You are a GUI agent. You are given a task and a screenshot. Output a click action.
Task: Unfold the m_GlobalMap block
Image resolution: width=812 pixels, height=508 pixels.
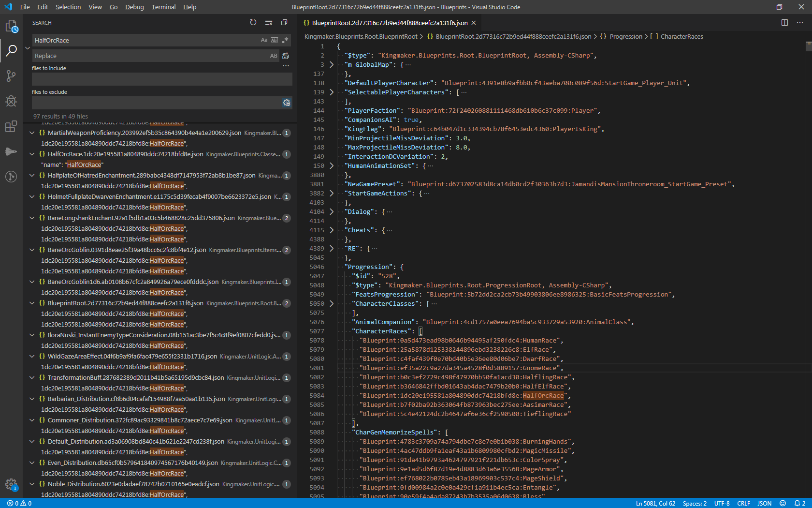point(332,64)
